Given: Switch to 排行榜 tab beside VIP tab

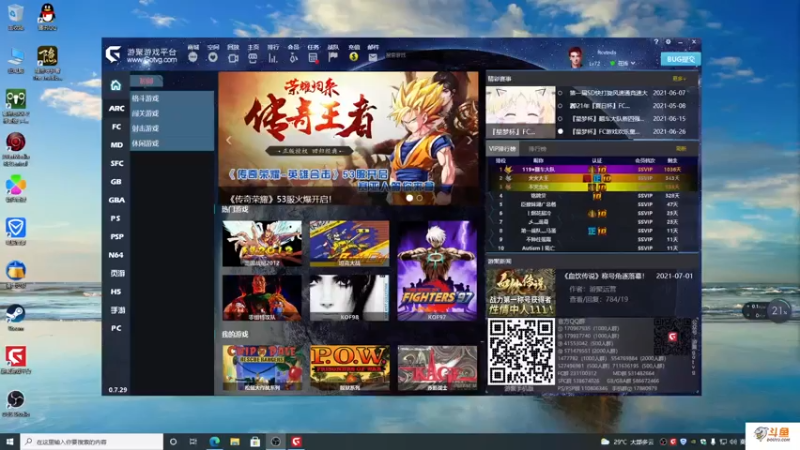Looking at the screenshot, I should click(537, 149).
